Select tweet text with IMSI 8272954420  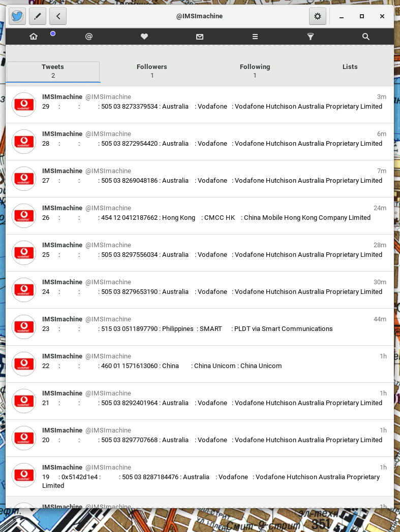tap(212, 144)
